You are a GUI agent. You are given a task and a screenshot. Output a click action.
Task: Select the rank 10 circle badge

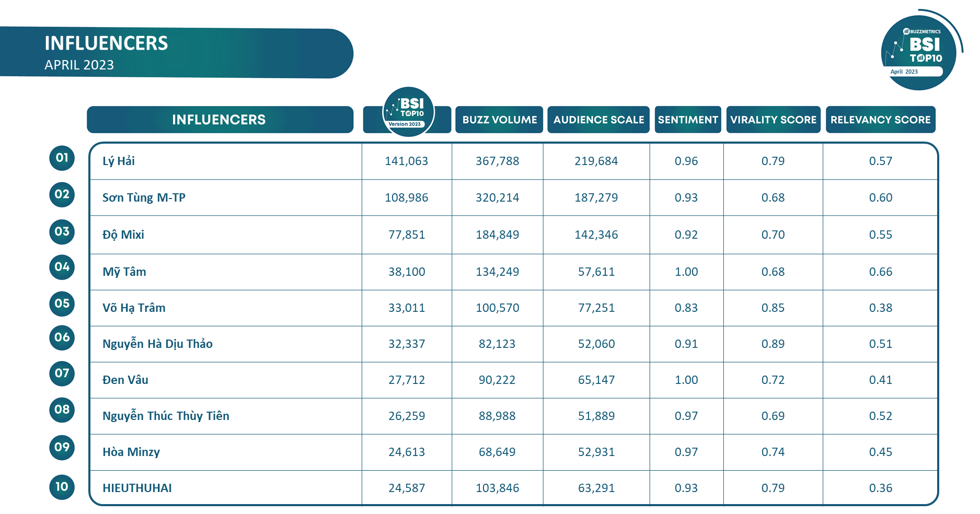point(62,487)
